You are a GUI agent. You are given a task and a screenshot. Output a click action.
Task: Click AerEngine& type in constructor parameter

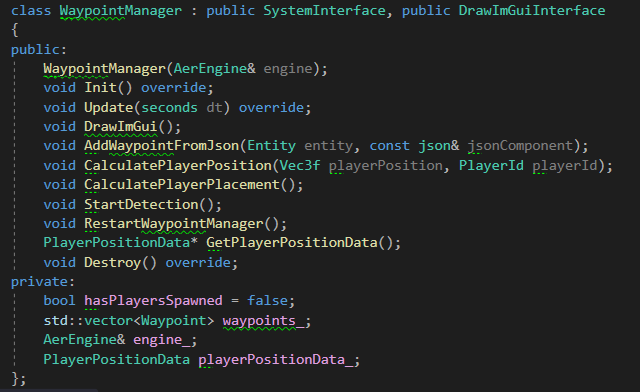(215, 69)
